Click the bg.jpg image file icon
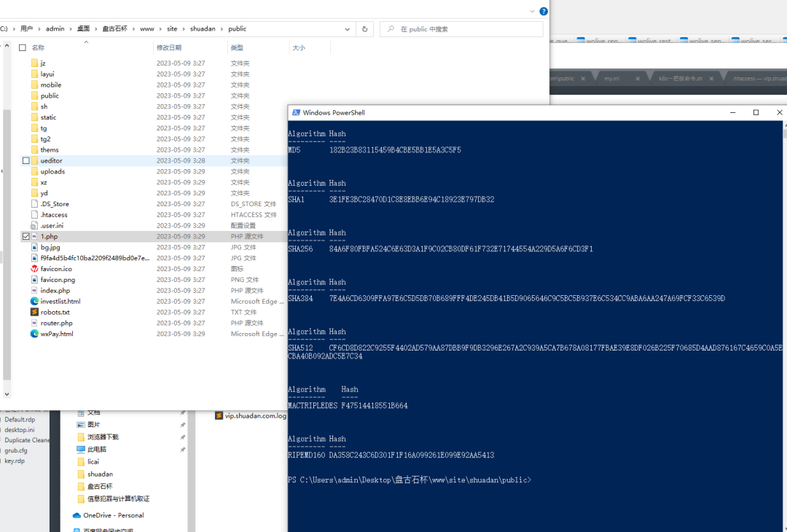 35,247
